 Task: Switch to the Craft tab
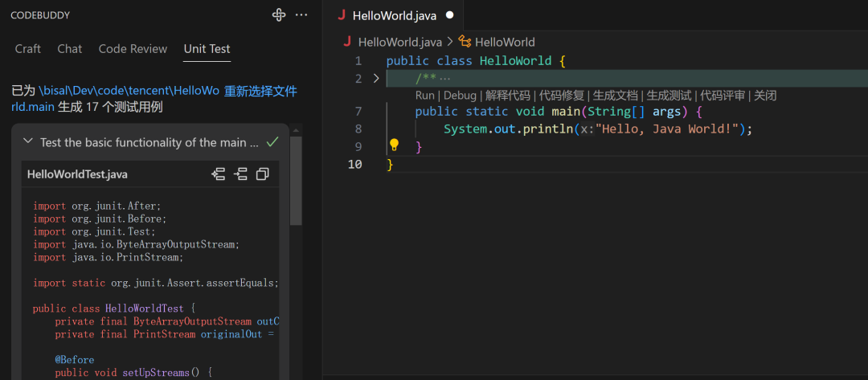click(x=27, y=49)
